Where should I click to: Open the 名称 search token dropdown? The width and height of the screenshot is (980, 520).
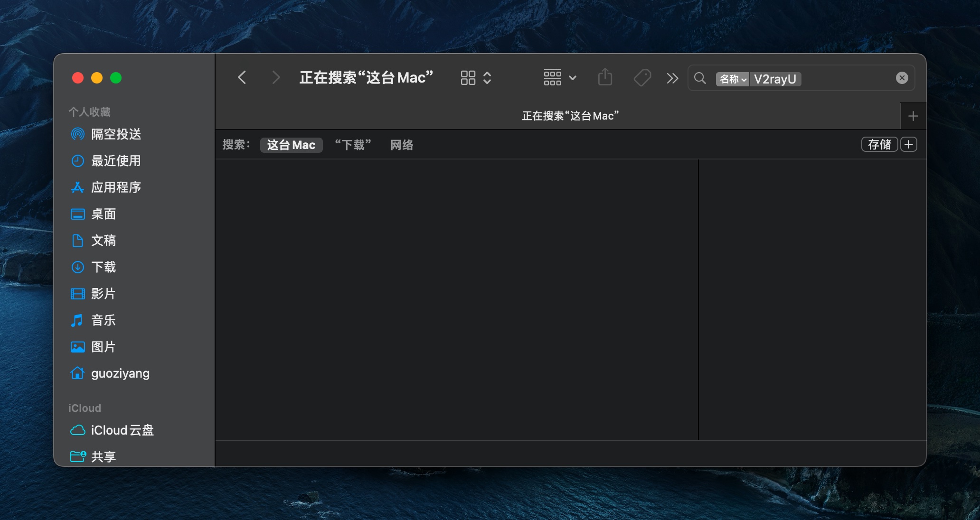coord(733,79)
